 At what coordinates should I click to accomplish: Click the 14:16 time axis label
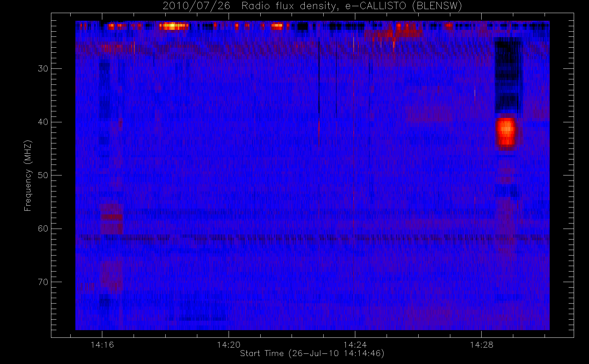102,345
